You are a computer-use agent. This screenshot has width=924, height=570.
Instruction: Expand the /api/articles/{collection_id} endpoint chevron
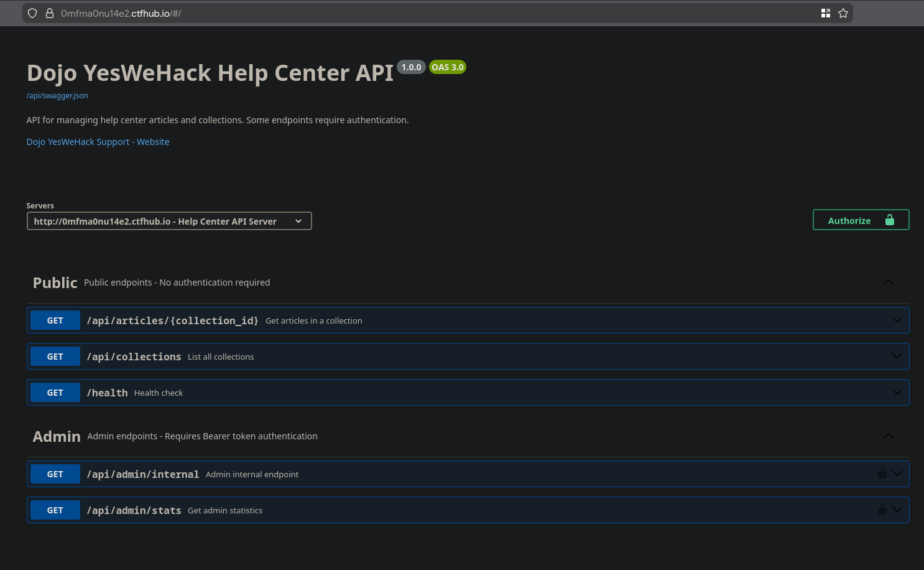pos(897,320)
